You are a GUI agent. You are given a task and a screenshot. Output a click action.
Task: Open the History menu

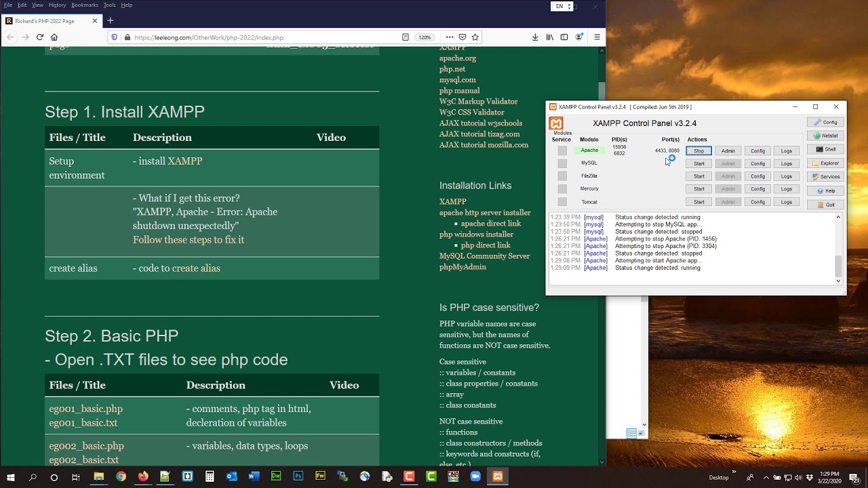coord(58,5)
